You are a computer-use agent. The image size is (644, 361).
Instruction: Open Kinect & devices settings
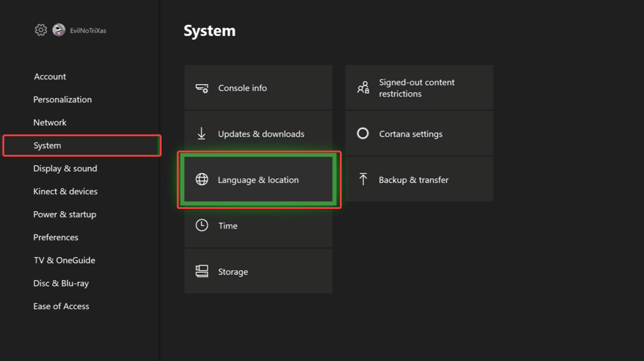coord(65,191)
